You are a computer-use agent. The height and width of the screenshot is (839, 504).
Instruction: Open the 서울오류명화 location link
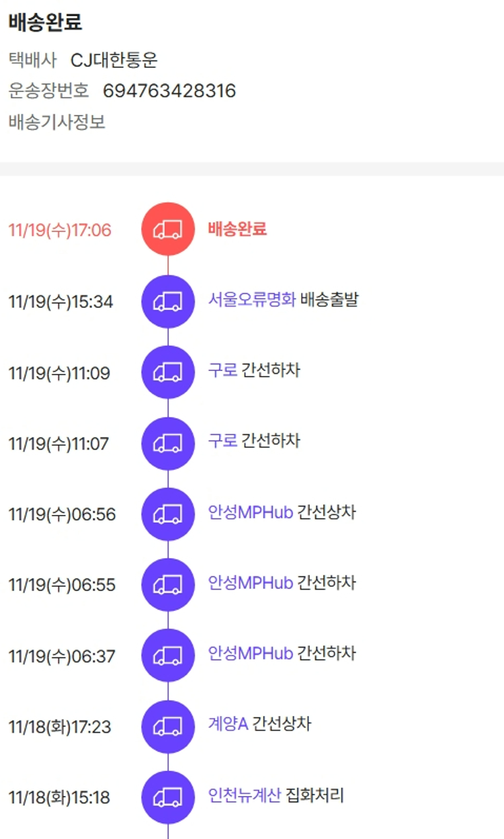pos(251,300)
